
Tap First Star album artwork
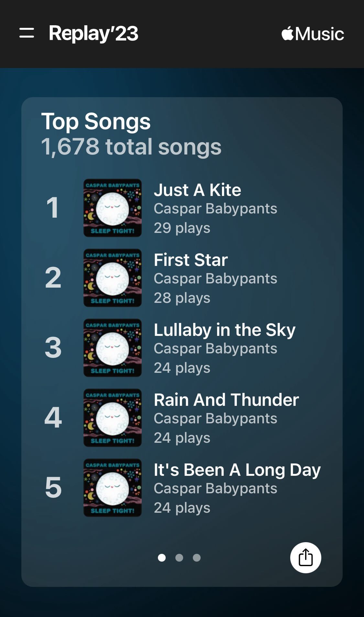point(113,278)
